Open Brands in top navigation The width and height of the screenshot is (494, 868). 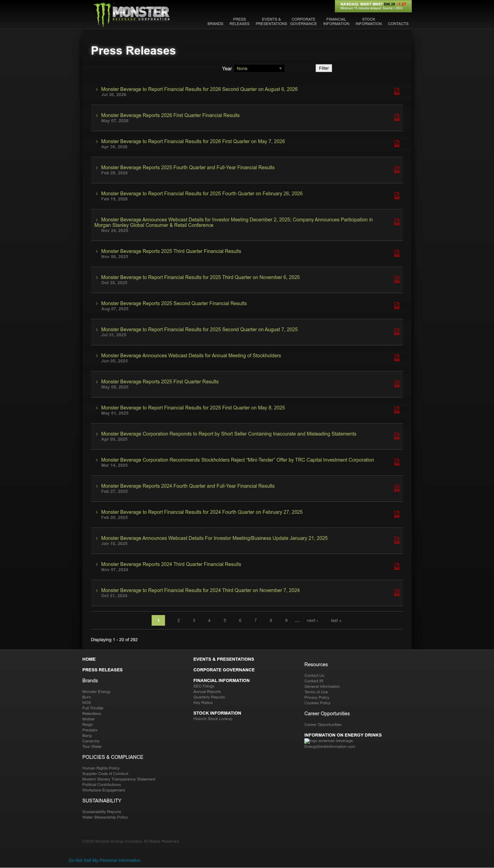pyautogui.click(x=215, y=24)
